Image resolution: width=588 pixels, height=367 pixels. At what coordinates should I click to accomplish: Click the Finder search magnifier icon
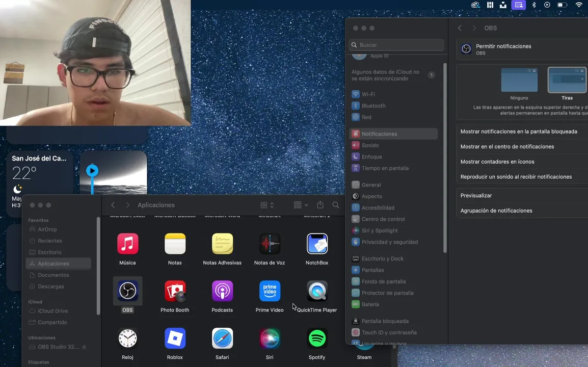click(x=336, y=205)
